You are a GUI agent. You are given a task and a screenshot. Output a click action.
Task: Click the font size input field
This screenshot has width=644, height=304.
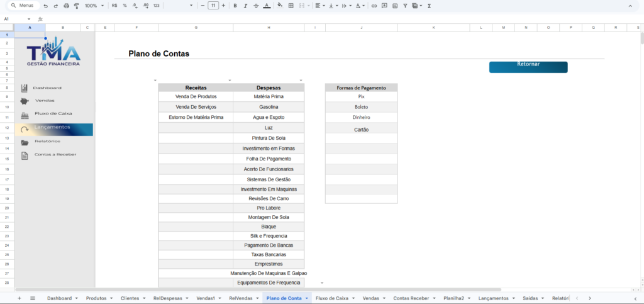pyautogui.click(x=213, y=6)
